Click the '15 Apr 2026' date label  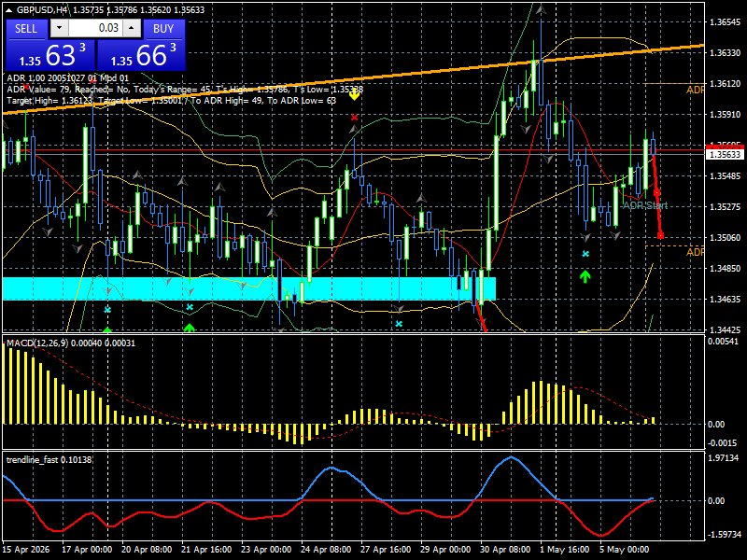coord(26,549)
